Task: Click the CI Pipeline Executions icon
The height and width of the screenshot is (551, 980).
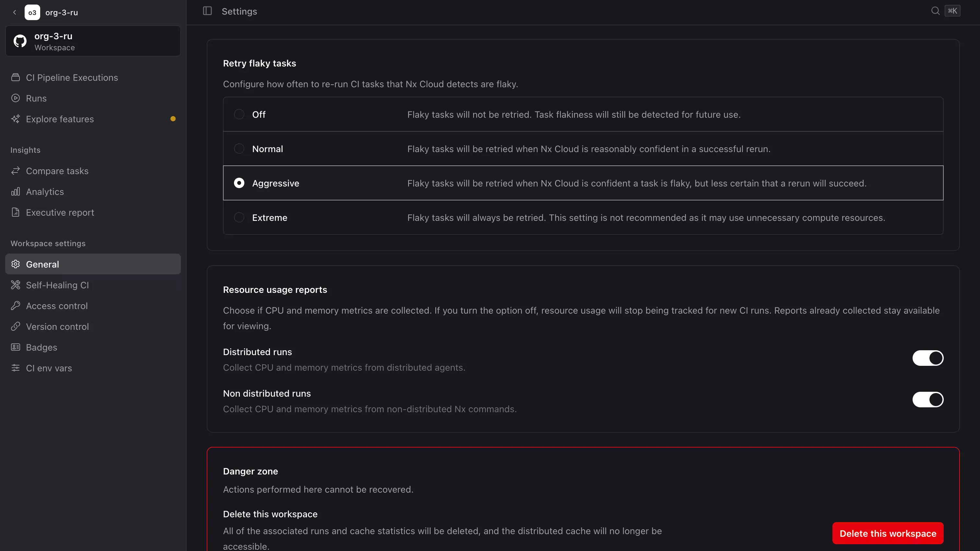Action: point(16,77)
